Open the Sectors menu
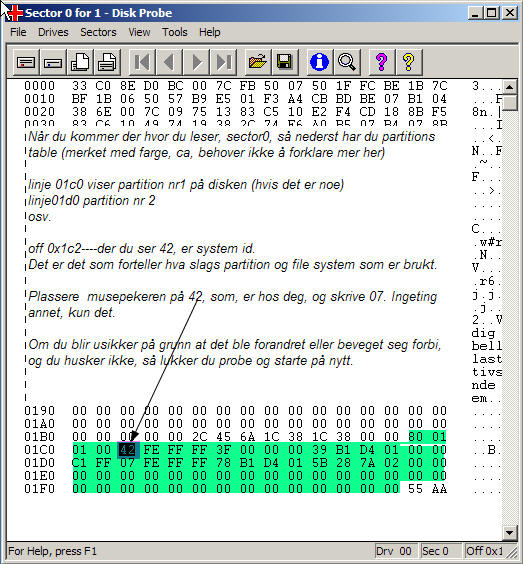The height and width of the screenshot is (564, 523). (x=98, y=32)
